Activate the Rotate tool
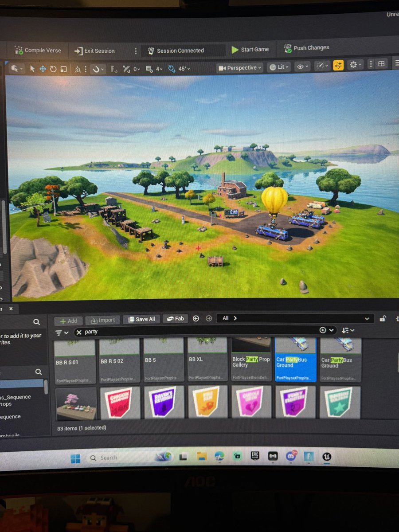 click(x=53, y=69)
